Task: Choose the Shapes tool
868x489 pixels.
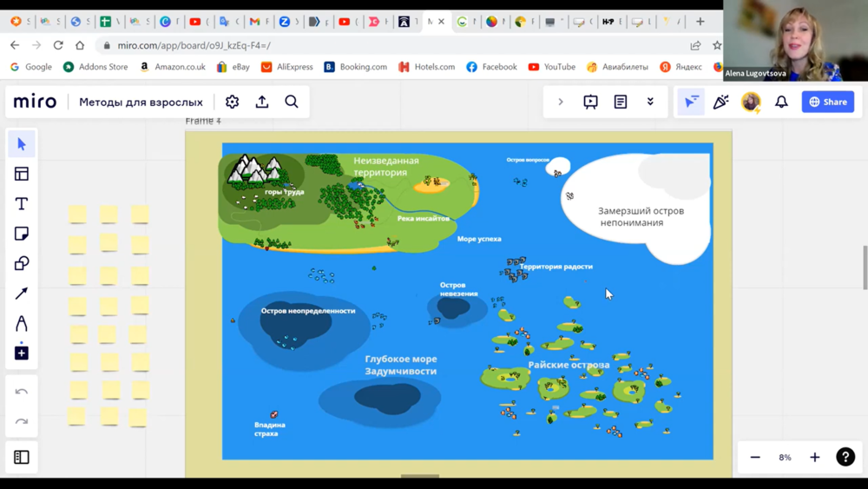Action: click(22, 263)
